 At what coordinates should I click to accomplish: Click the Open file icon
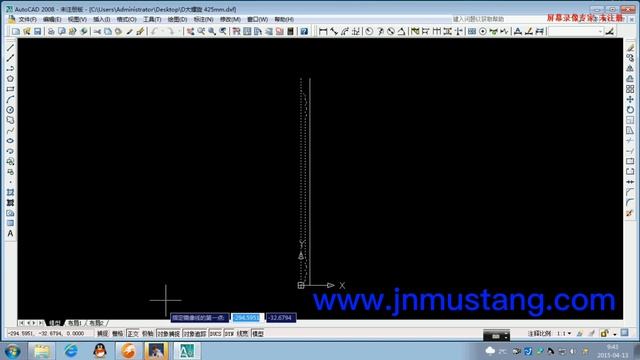(27, 31)
